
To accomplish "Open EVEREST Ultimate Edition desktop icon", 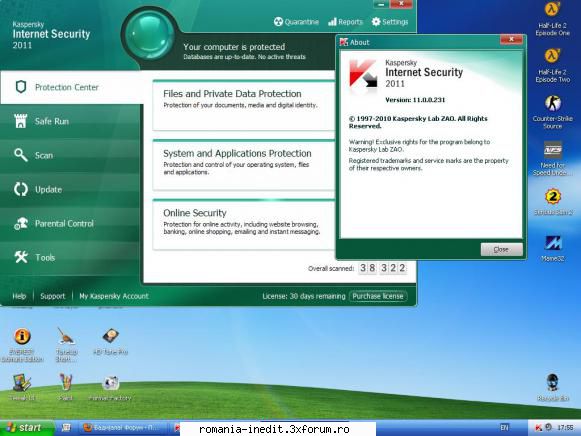I will [22, 345].
